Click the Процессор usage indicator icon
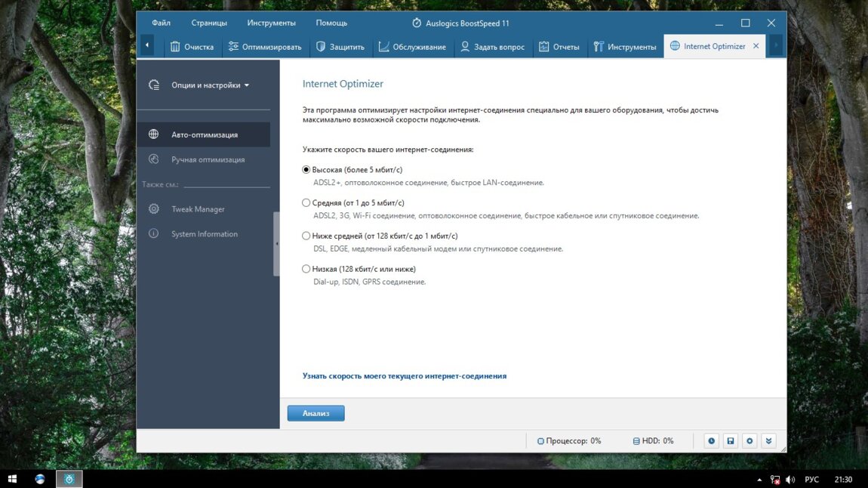This screenshot has height=488, width=868. click(x=540, y=441)
